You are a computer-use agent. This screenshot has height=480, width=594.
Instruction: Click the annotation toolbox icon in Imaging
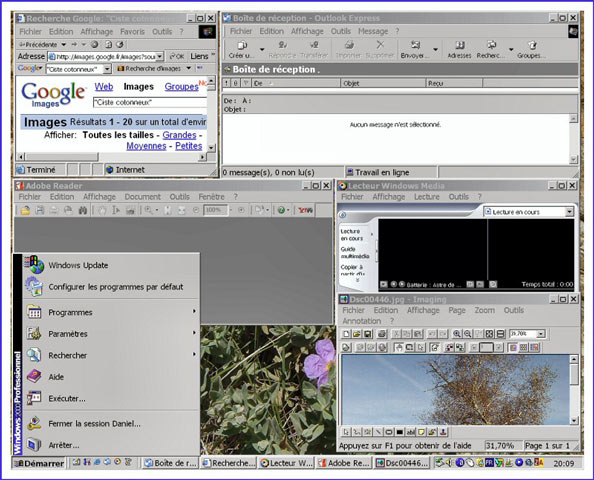434,347
